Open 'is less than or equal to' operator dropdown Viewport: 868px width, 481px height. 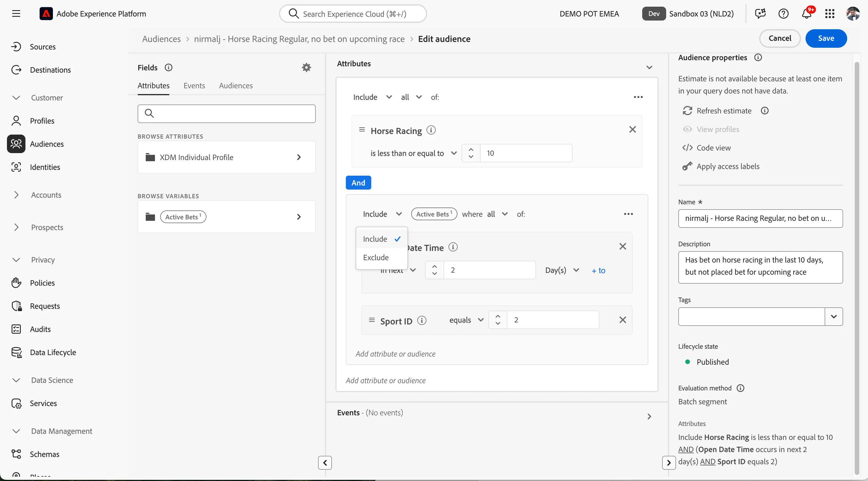pyautogui.click(x=413, y=153)
